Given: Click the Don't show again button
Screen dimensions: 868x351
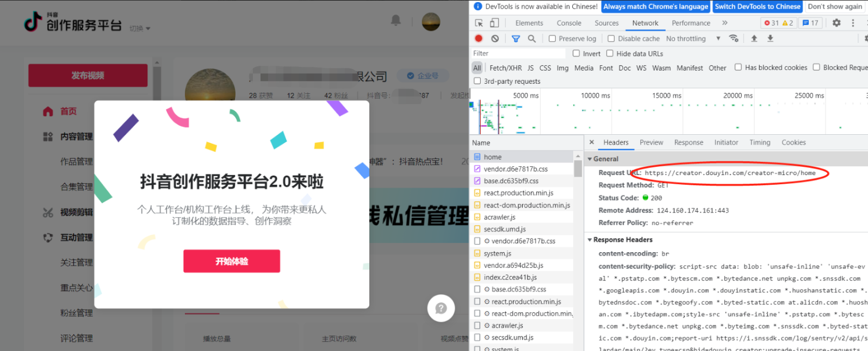Looking at the screenshot, I should point(834,7).
